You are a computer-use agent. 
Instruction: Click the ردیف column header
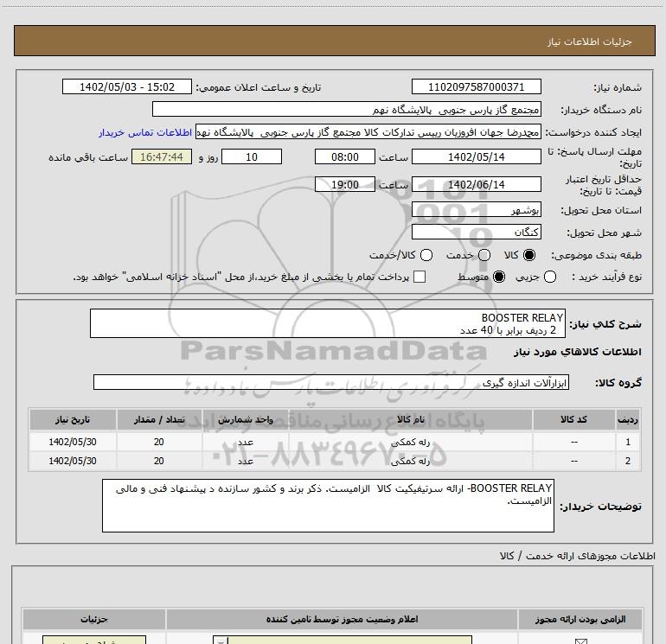[627, 419]
